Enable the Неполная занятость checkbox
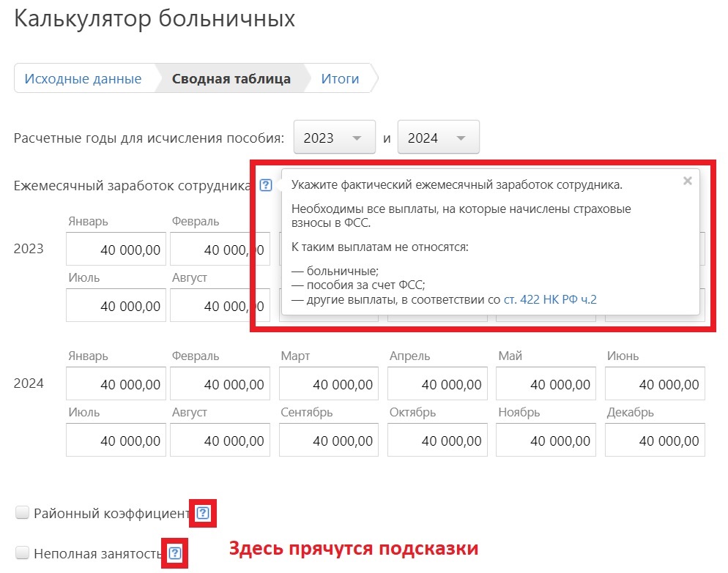This screenshot has width=728, height=573. click(22, 553)
